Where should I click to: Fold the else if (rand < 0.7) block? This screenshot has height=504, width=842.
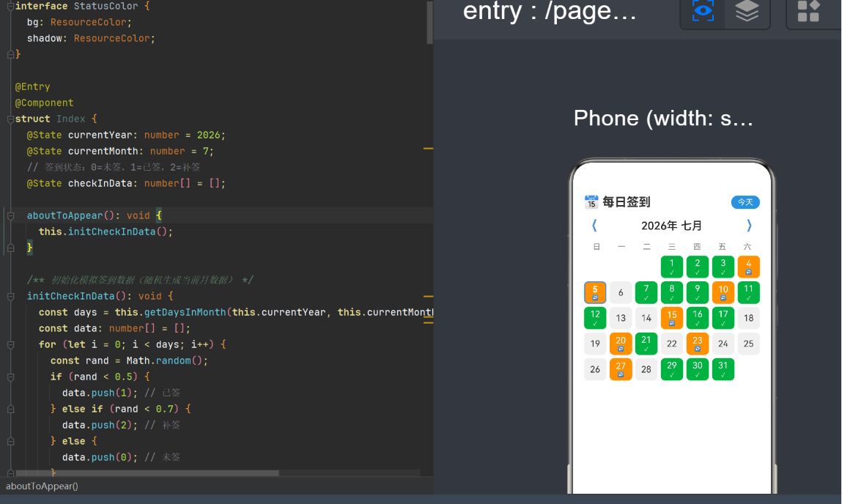[10, 409]
